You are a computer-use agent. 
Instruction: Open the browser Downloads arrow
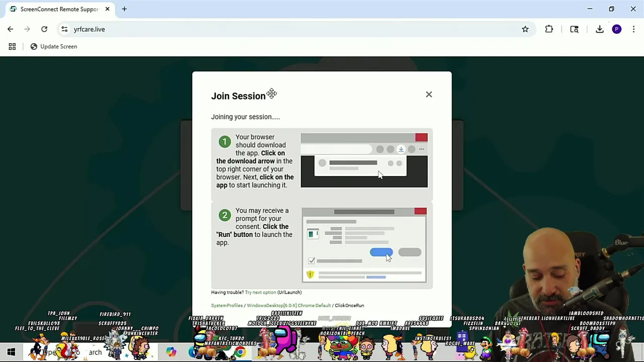point(600,29)
